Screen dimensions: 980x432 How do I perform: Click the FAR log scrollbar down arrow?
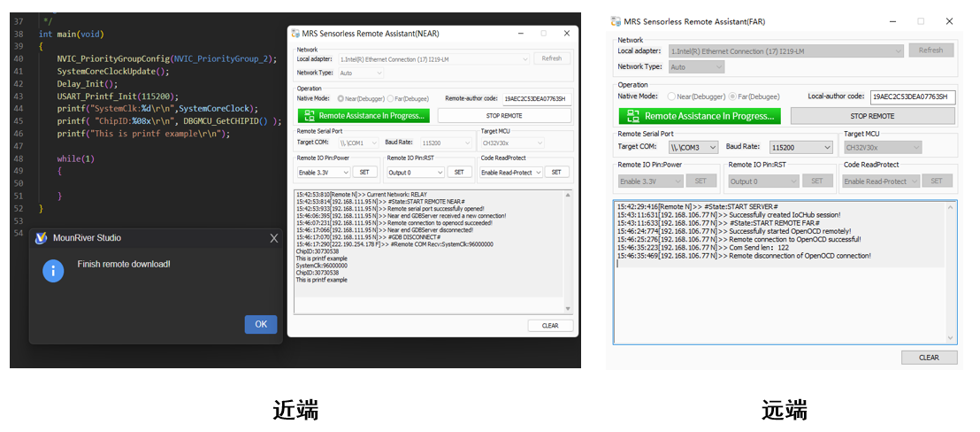pyautogui.click(x=951, y=338)
